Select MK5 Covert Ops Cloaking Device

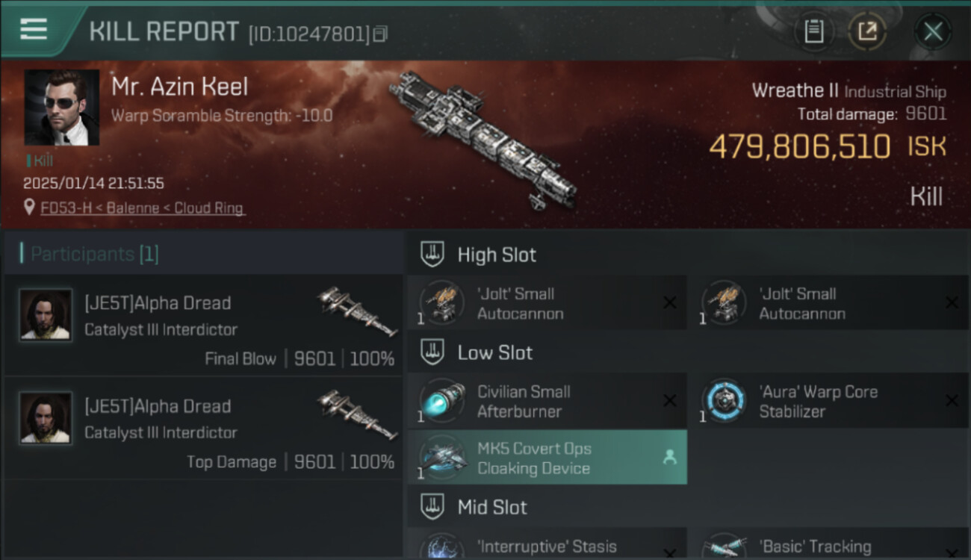pyautogui.click(x=547, y=458)
